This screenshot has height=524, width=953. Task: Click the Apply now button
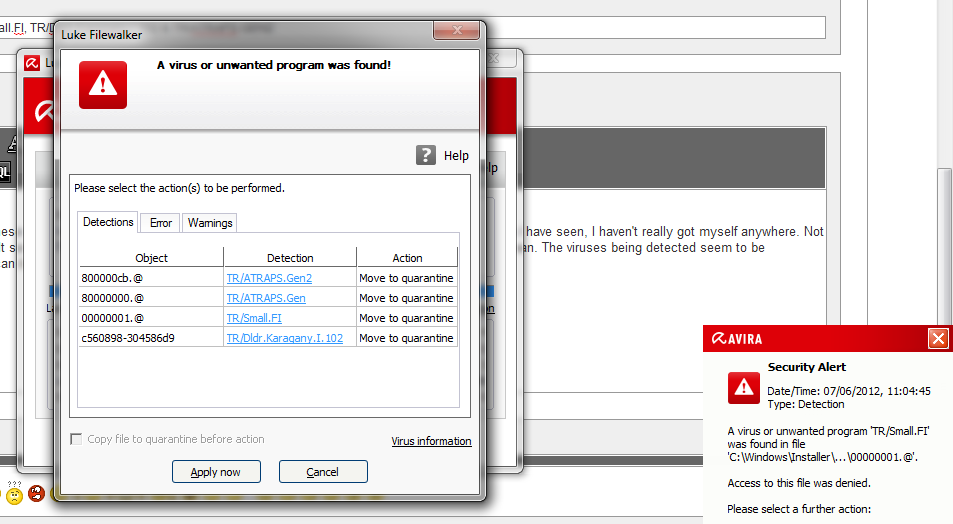click(216, 472)
